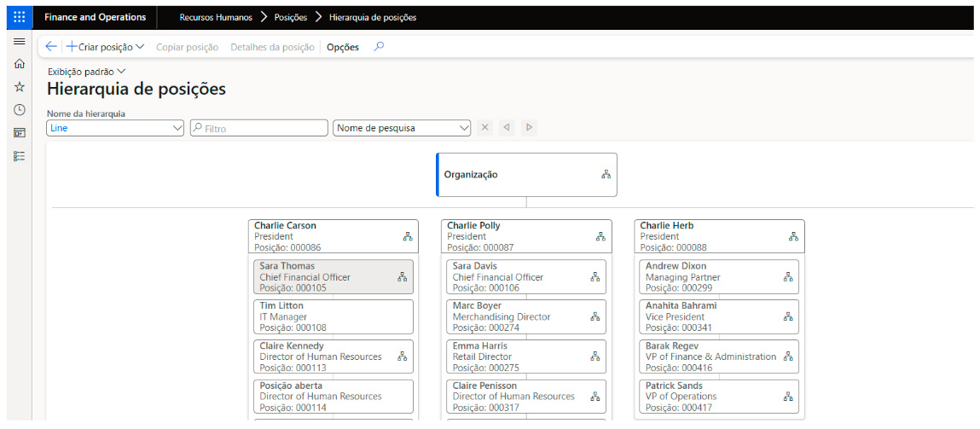The height and width of the screenshot is (429, 980).
Task: Show hierarchy for Charlie Carson card
Action: [x=408, y=237]
